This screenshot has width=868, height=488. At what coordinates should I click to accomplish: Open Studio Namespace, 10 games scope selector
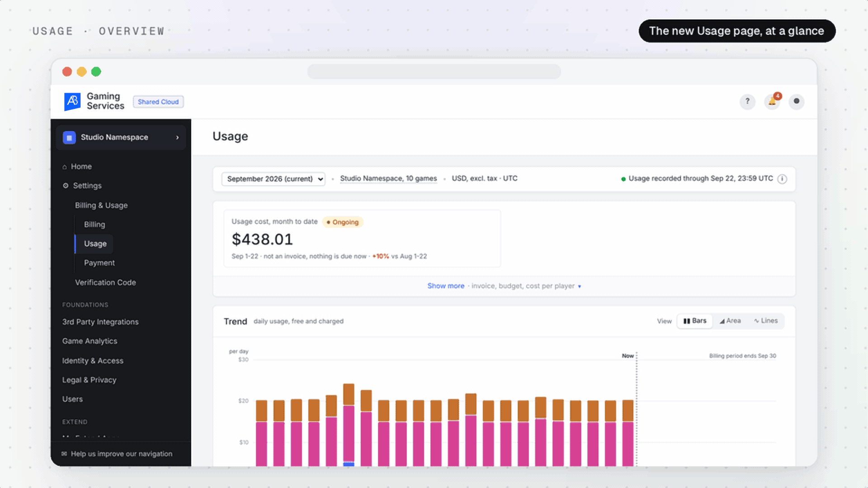click(388, 178)
